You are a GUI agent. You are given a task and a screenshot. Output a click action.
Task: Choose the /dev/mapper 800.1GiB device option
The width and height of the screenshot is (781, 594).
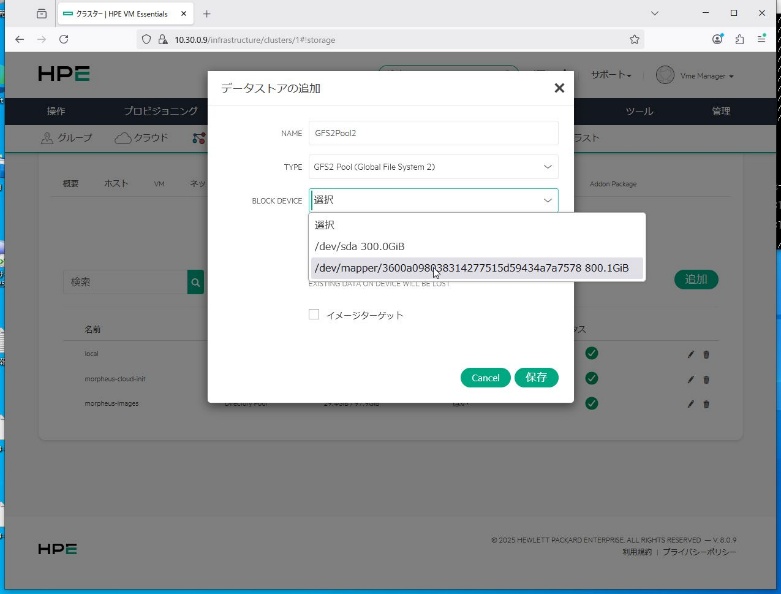472,268
